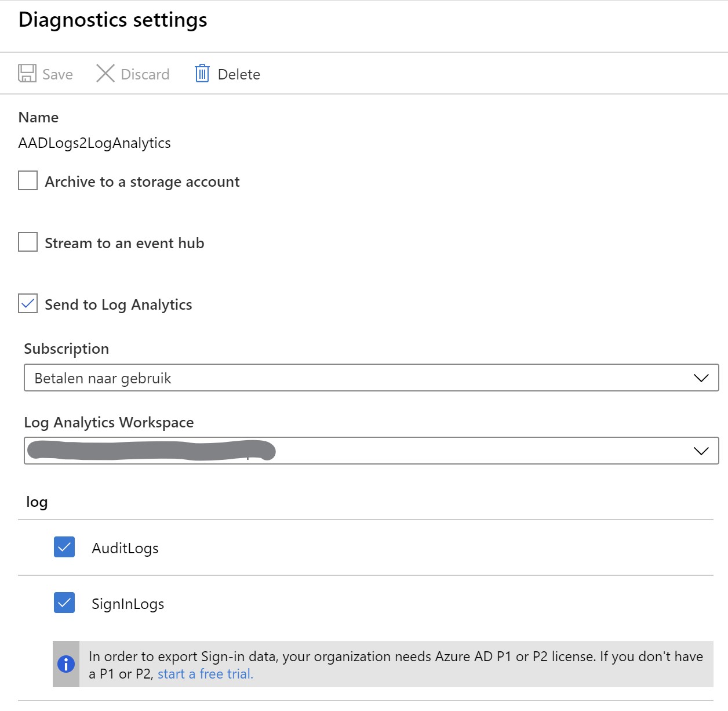The height and width of the screenshot is (711, 728).
Task: Uncheck Send to Log Analytics
Action: pyautogui.click(x=28, y=303)
